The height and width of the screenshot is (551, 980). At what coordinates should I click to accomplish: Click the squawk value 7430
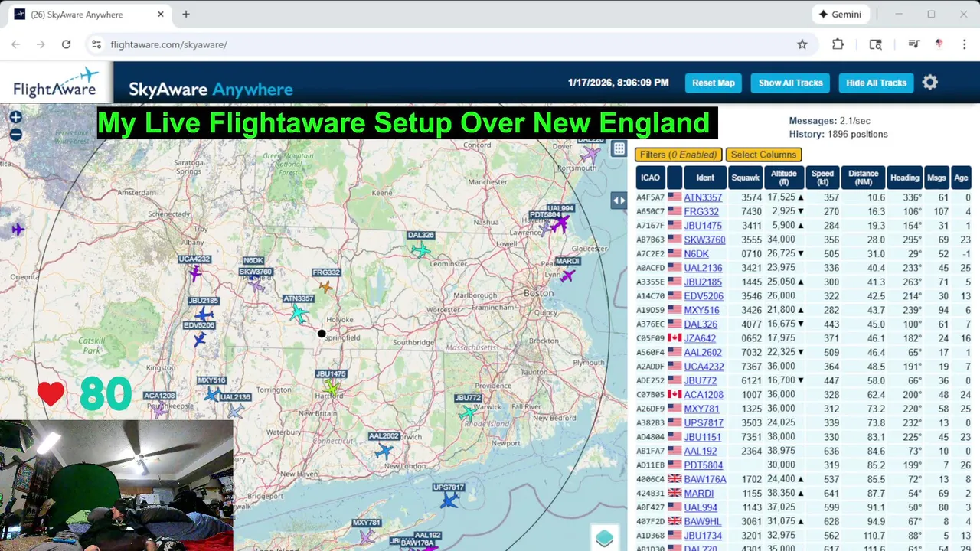pyautogui.click(x=751, y=212)
